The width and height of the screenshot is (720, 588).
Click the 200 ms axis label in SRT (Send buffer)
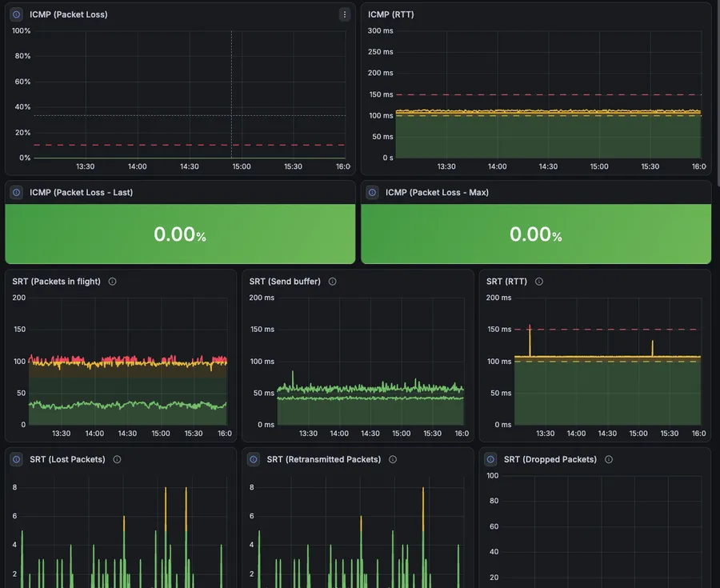point(262,298)
